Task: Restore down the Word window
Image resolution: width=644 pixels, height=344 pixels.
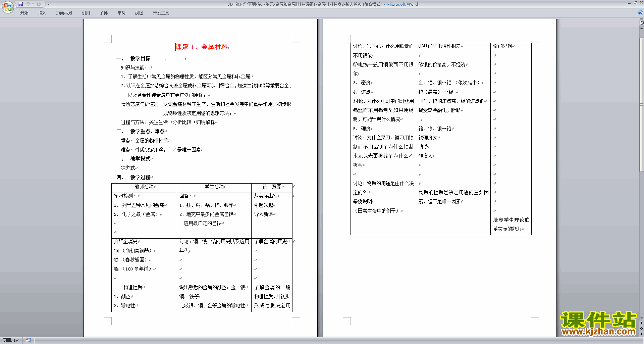Action: [x=635, y=3]
